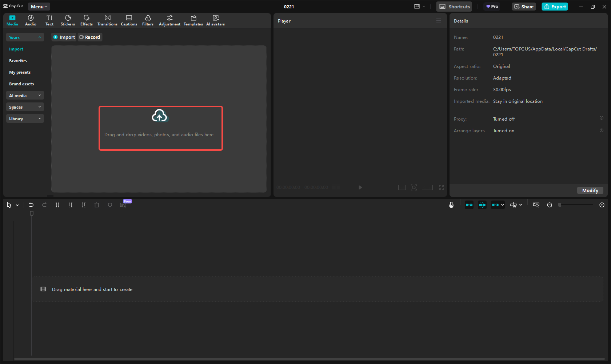Click the Delete left trim icon
This screenshot has height=364, width=611.
tap(71, 205)
